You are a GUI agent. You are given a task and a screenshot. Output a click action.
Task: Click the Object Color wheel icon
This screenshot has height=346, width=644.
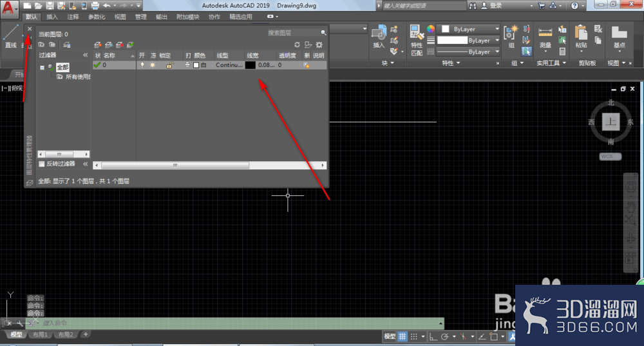coord(430,29)
